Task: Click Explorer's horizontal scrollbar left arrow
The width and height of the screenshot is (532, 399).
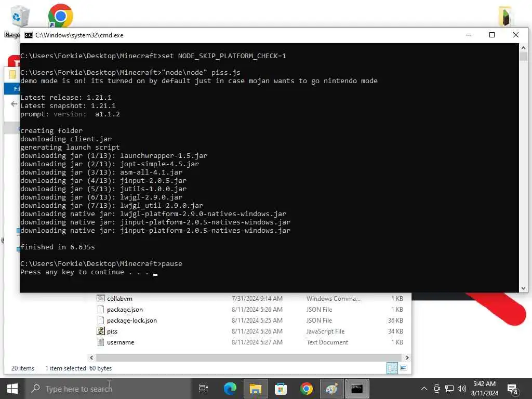Action: pyautogui.click(x=91, y=357)
